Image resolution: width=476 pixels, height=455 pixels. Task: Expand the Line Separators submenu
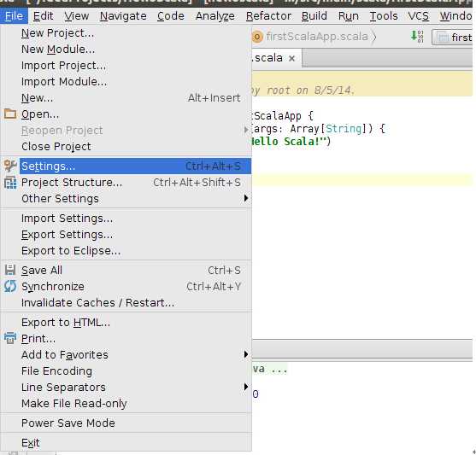[246, 387]
